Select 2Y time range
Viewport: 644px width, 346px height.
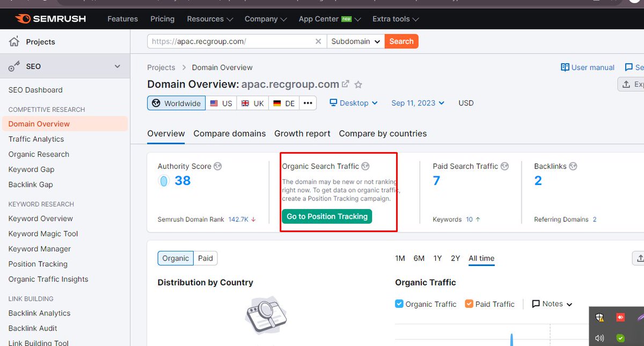(x=456, y=258)
